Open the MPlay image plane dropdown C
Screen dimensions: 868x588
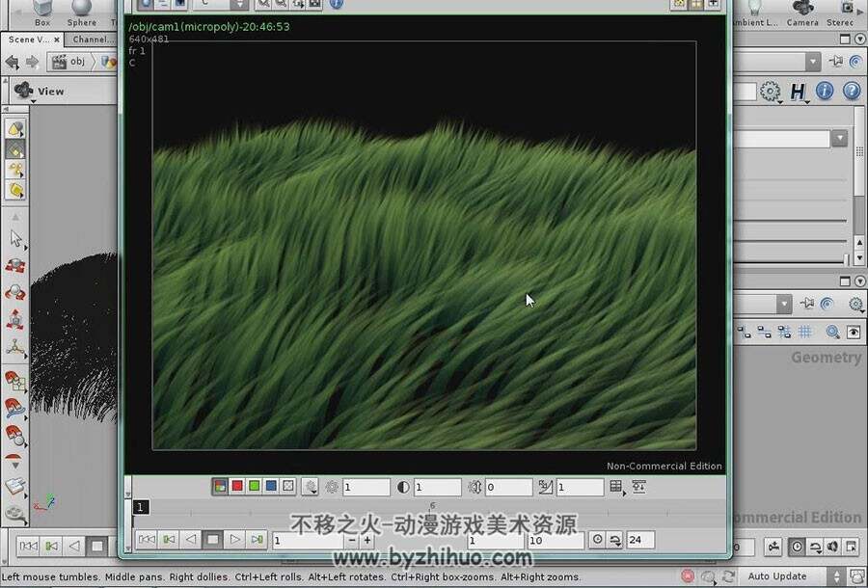(221, 4)
